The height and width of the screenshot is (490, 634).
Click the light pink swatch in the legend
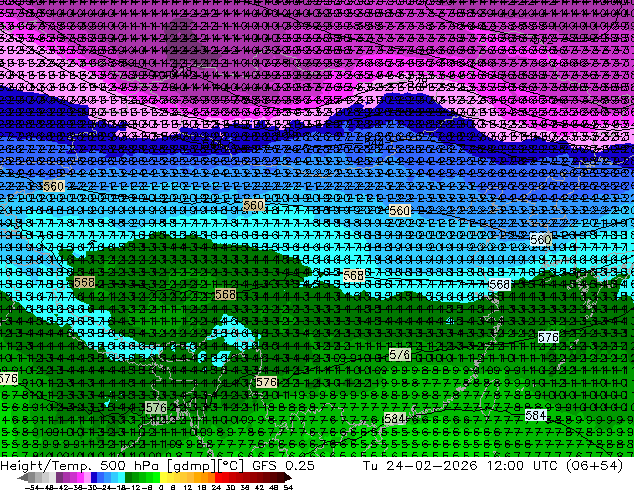tap(87, 477)
